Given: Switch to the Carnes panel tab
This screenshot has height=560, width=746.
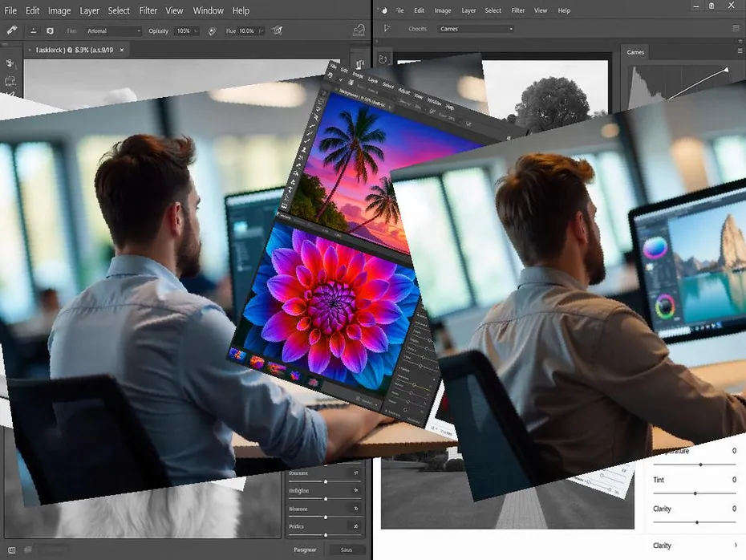Looking at the screenshot, I should click(635, 51).
